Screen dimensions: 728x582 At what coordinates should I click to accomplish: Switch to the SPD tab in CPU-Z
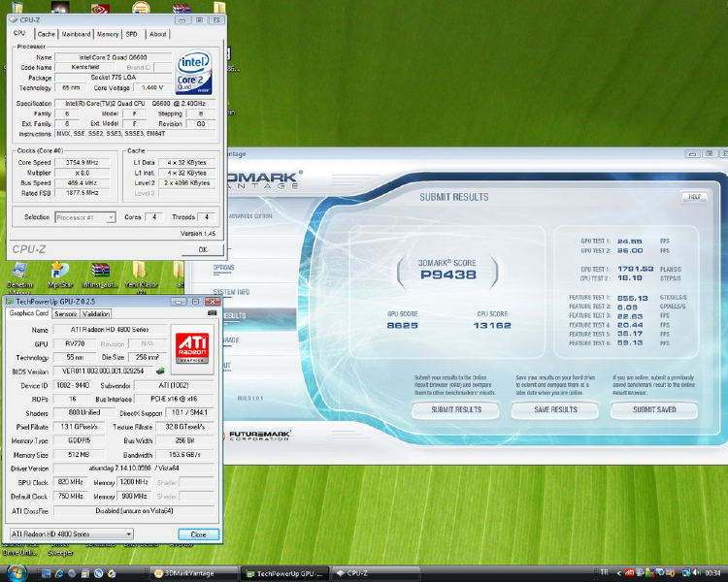click(132, 34)
